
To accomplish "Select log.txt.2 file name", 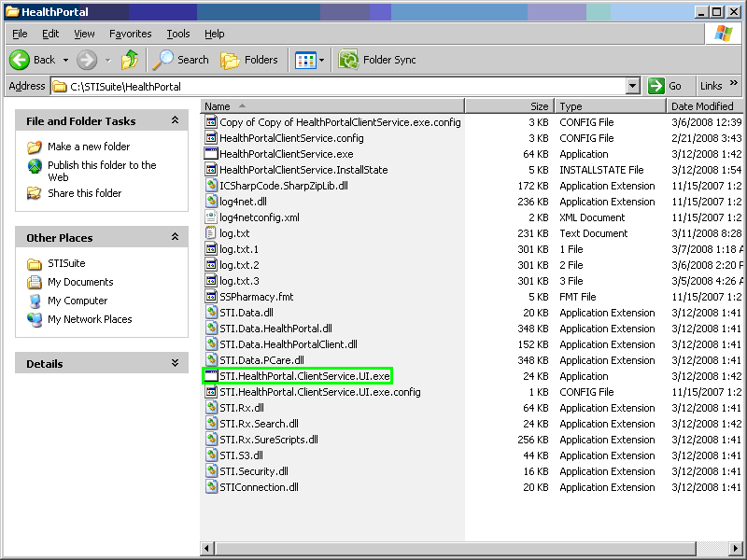I will 239,265.
